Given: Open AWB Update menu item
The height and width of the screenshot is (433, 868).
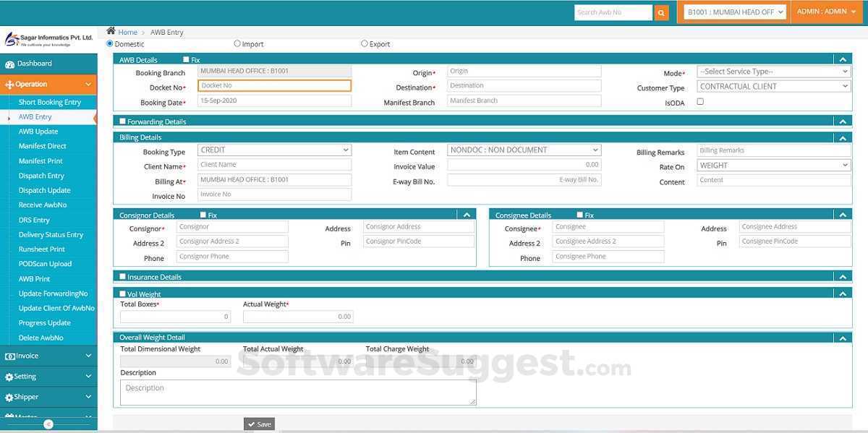Looking at the screenshot, I should coord(38,132).
